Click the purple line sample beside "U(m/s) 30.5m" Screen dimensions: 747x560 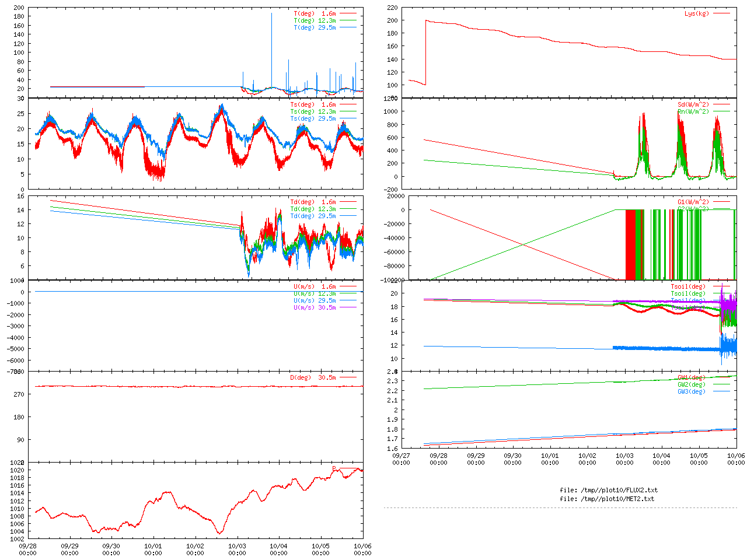point(347,307)
